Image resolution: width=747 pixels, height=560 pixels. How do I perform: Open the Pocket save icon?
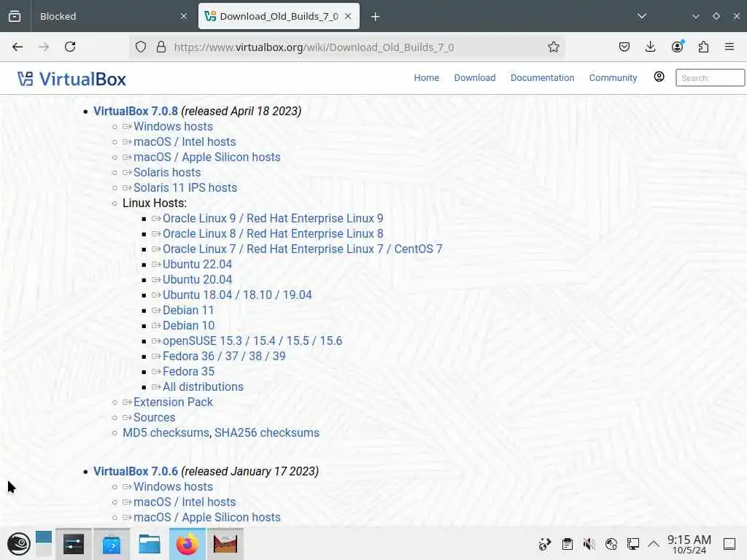pos(624,47)
